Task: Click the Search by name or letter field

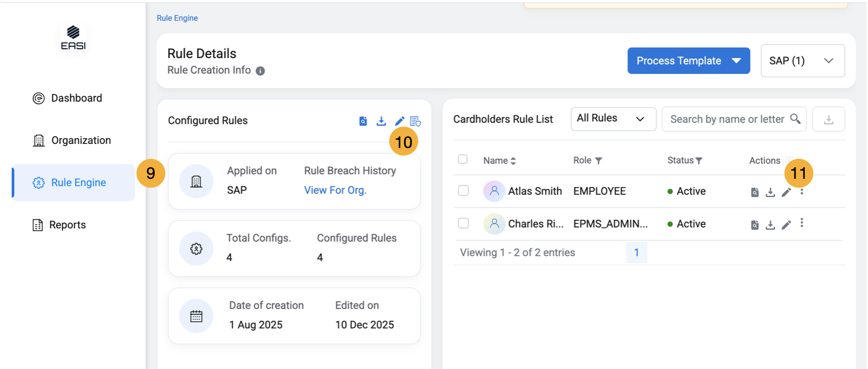Action: coord(726,119)
